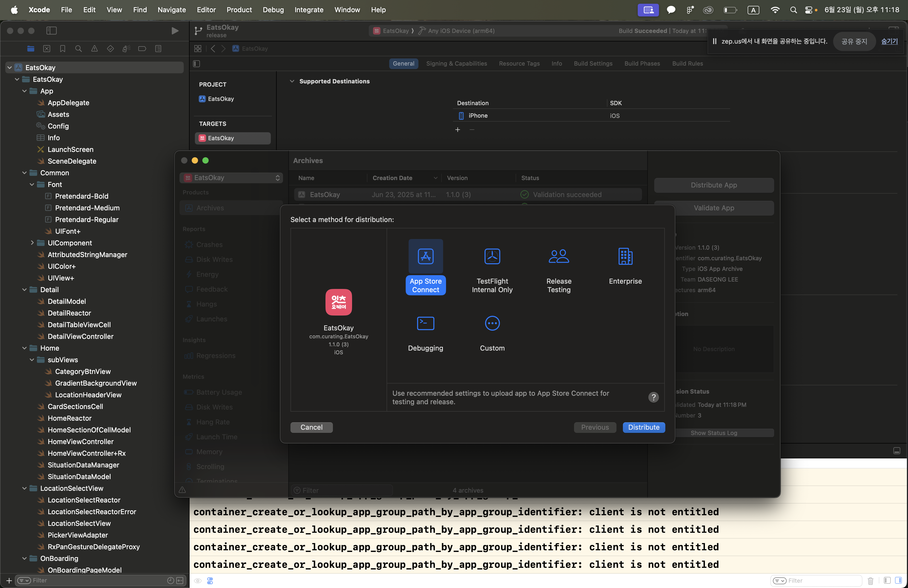
Task: Open the Find navigator magnifier icon
Action: click(x=79, y=48)
